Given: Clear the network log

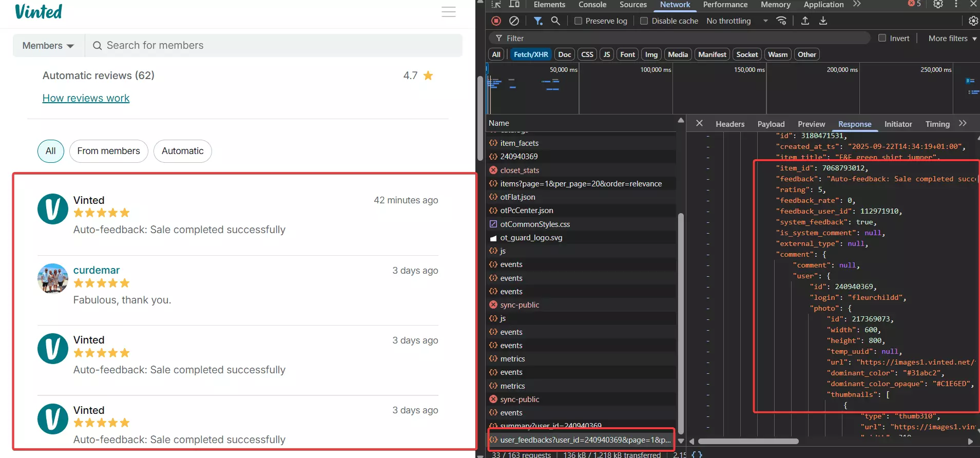Looking at the screenshot, I should 514,21.
